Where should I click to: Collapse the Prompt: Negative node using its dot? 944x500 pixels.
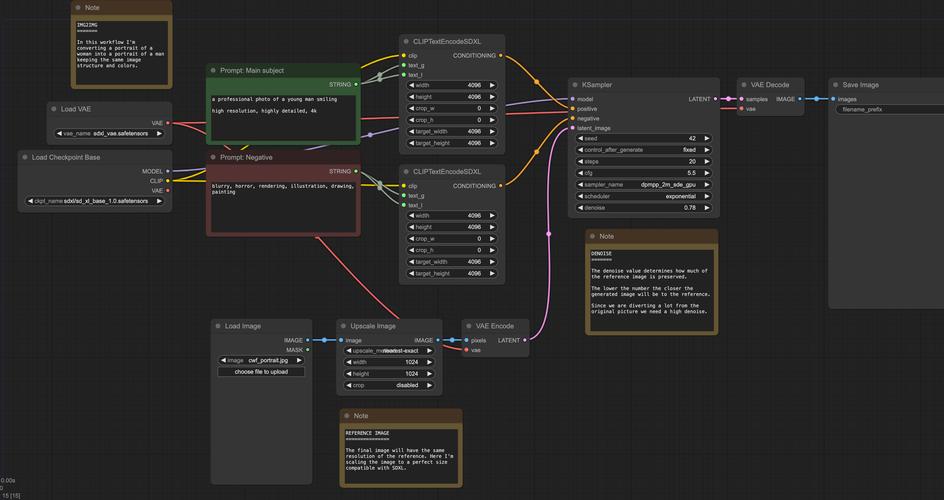pyautogui.click(x=213, y=157)
